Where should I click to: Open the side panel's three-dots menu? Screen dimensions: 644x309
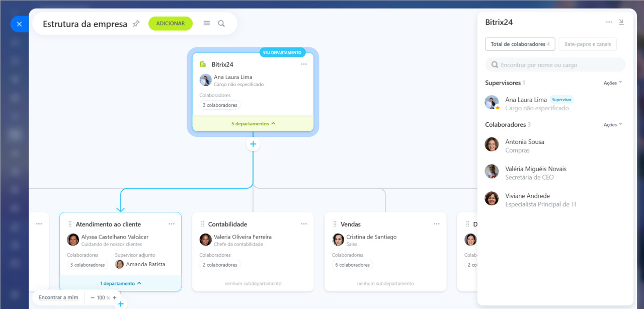609,22
